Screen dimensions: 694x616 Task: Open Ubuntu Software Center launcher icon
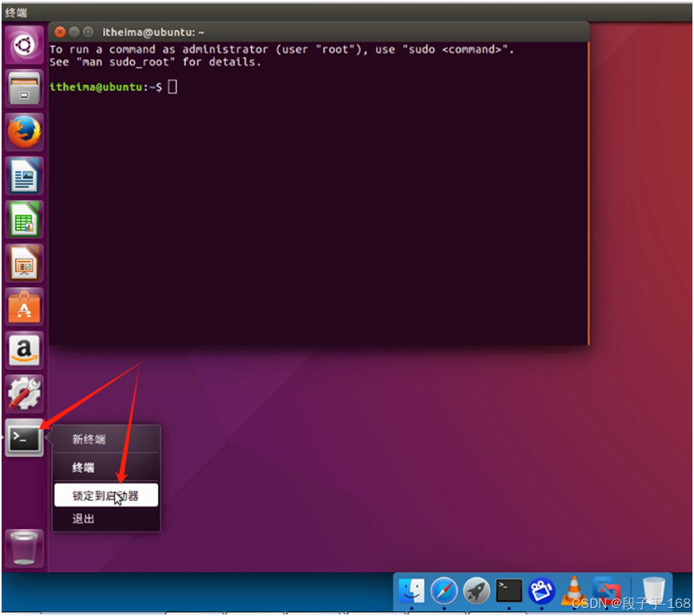(x=24, y=307)
